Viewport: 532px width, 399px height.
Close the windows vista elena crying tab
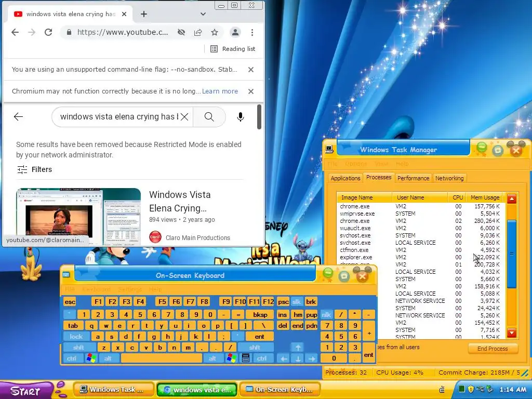point(124,14)
